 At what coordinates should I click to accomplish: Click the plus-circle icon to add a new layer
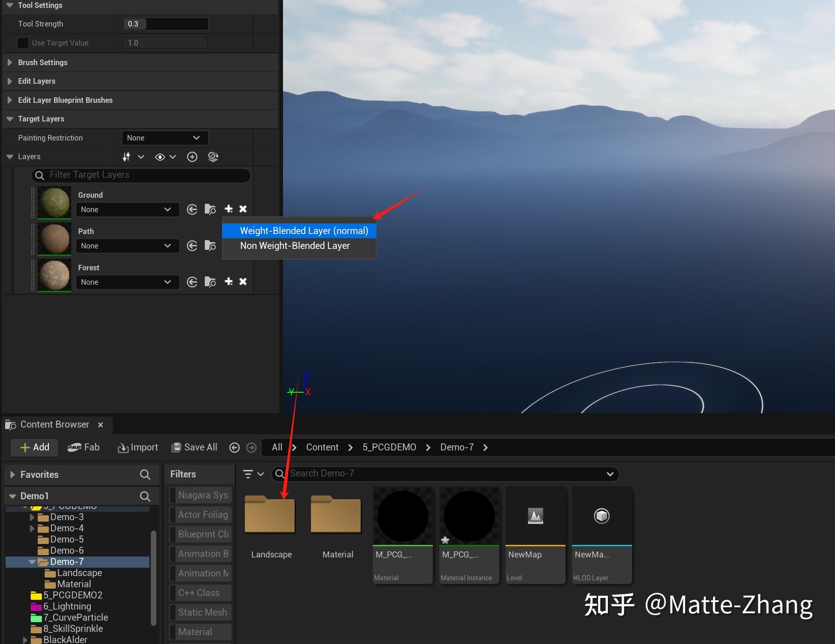coord(192,157)
